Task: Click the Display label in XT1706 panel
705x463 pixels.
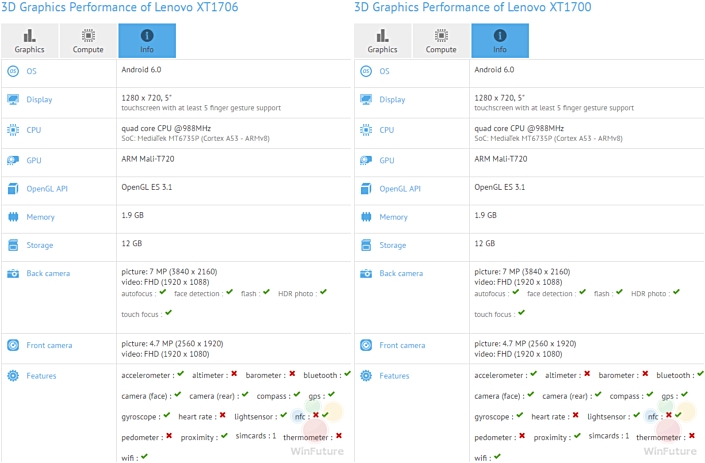Action: 39,100
